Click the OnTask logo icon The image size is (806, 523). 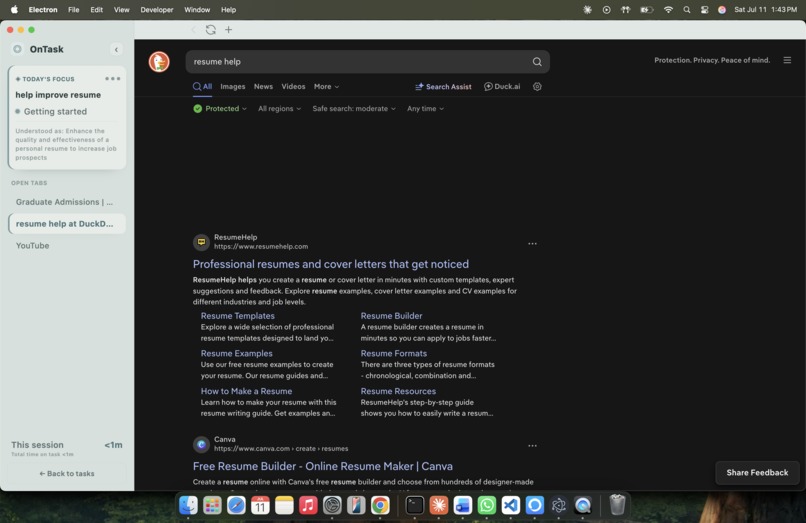(x=17, y=49)
